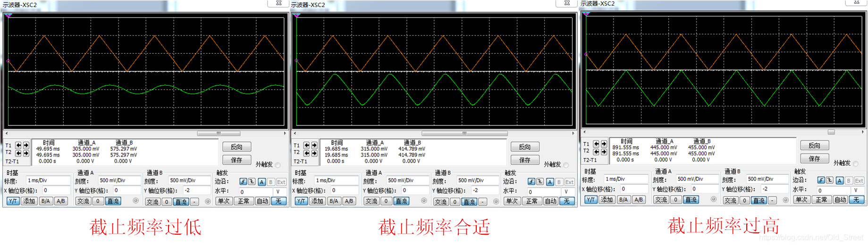Set trigger source A in left oscilloscope
The width and height of the screenshot is (868, 246).
coord(262,181)
